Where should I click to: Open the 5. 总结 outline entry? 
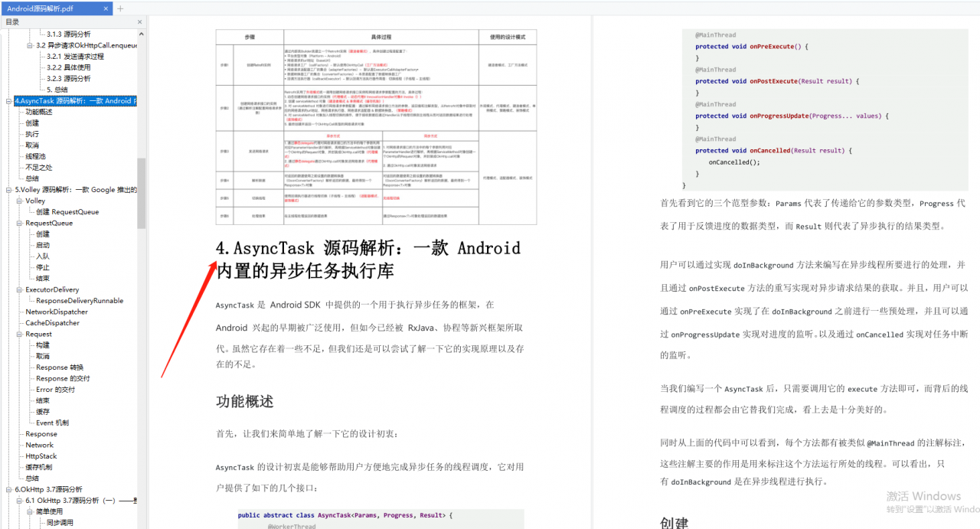coord(57,90)
